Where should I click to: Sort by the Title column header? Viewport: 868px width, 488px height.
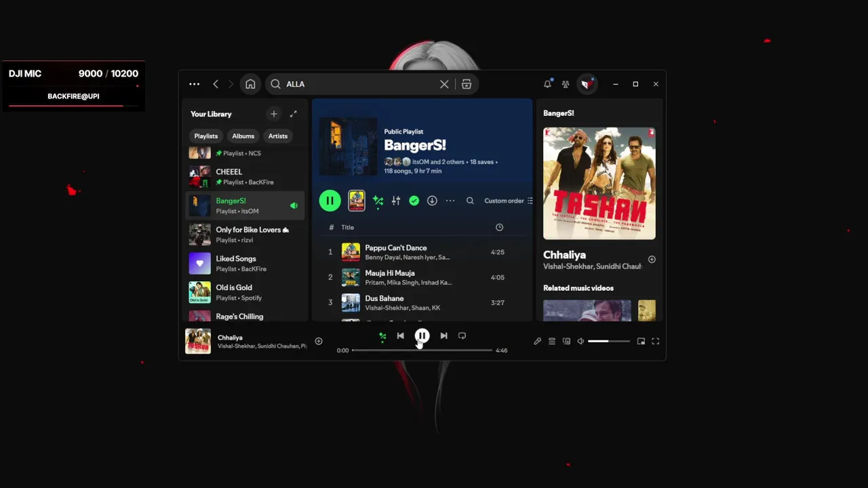tap(347, 227)
